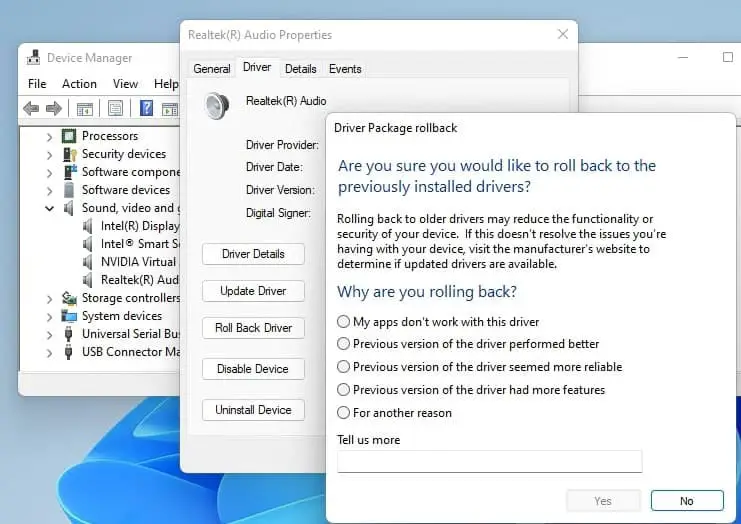
Task: Click the back arrow toolbar icon
Action: click(31, 108)
